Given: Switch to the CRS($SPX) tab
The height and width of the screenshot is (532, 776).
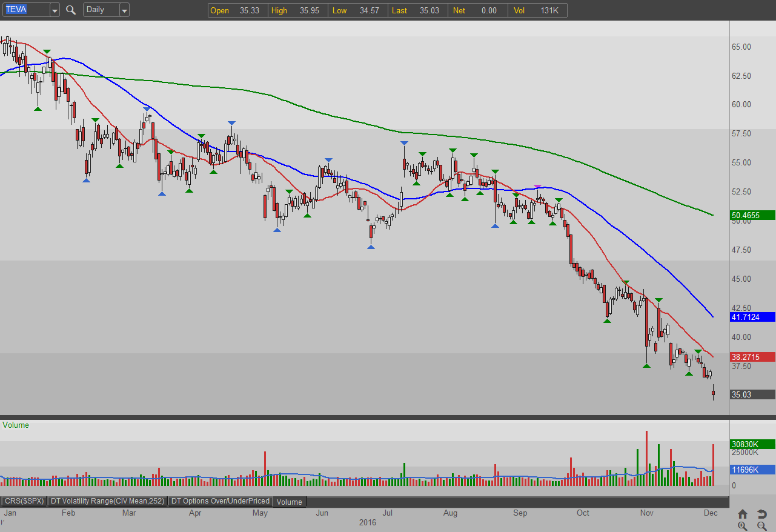Looking at the screenshot, I should [x=24, y=501].
